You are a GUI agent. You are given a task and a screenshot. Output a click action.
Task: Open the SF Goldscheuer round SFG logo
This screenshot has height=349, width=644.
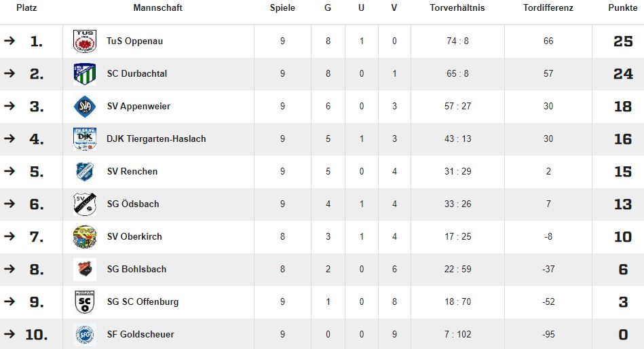(85, 335)
